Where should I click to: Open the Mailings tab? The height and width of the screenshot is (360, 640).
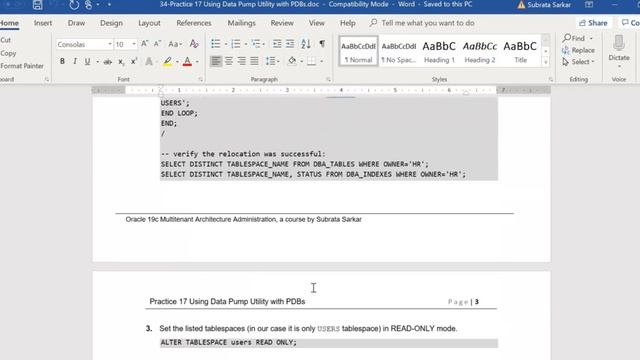tap(241, 23)
